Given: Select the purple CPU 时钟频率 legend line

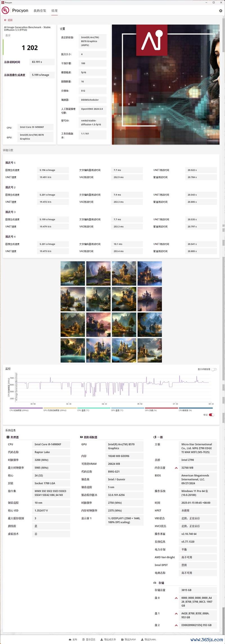Looking at the screenshot, I should (26, 408).
